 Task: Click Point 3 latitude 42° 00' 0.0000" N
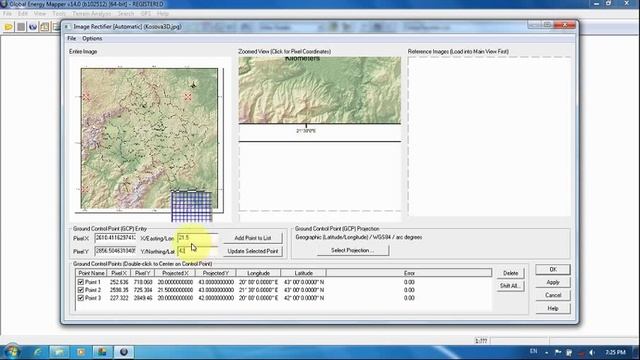click(x=304, y=298)
